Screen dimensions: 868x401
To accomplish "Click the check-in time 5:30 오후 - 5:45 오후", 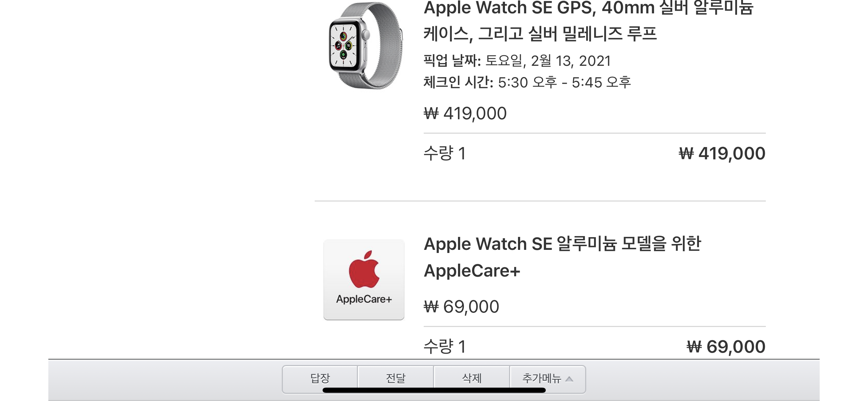I will 564,83.
